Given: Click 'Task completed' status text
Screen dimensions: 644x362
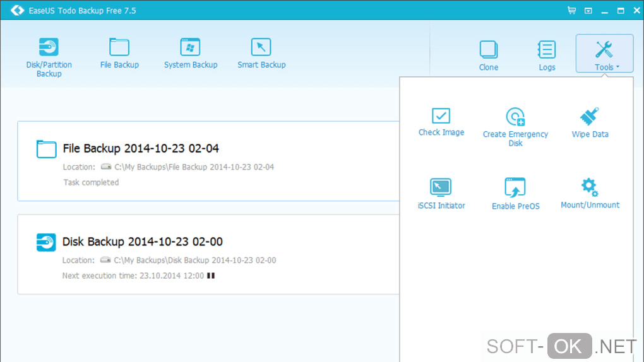Looking at the screenshot, I should click(91, 182).
